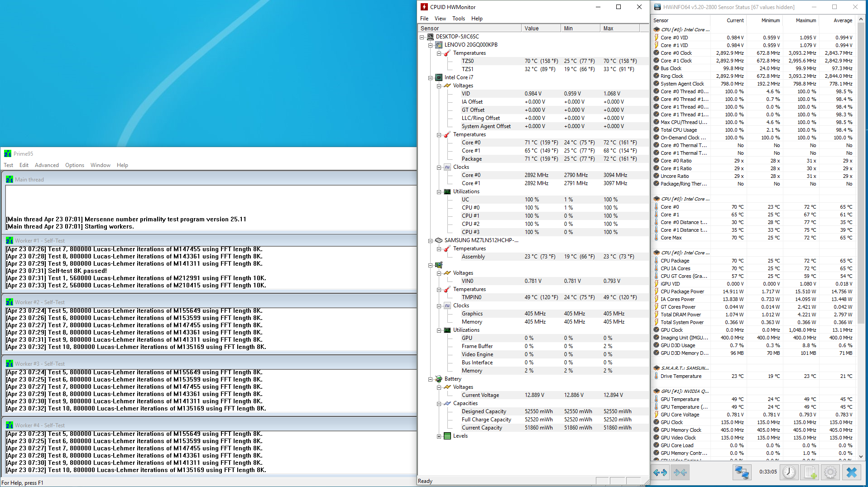Viewport: 868px width, 487px height.
Task: Open Prime95 Window menu
Action: coord(101,165)
